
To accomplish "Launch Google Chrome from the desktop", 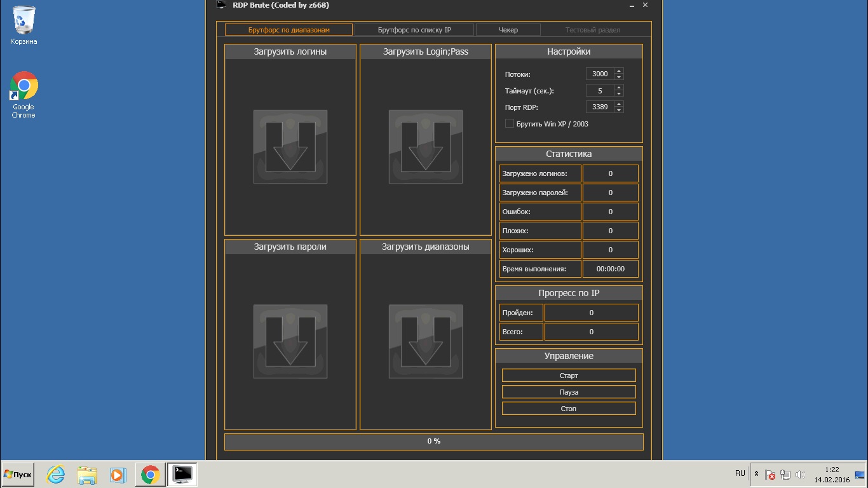I will coord(23,86).
